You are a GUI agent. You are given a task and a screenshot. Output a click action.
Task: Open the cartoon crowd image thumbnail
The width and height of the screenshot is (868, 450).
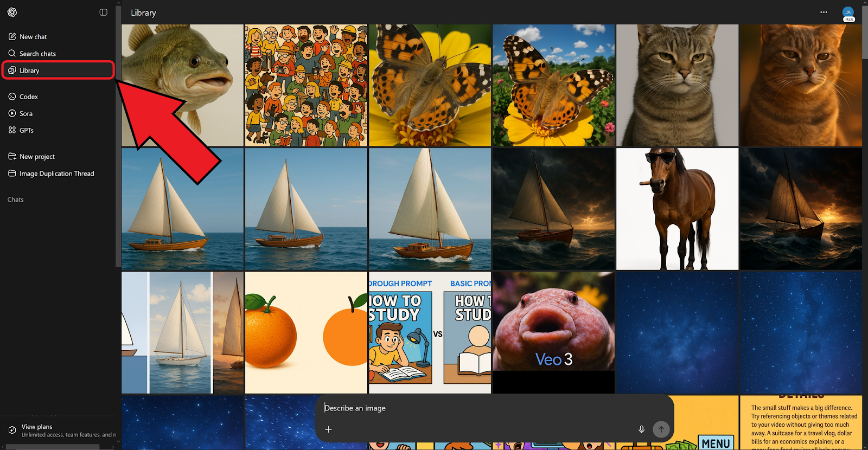point(306,85)
